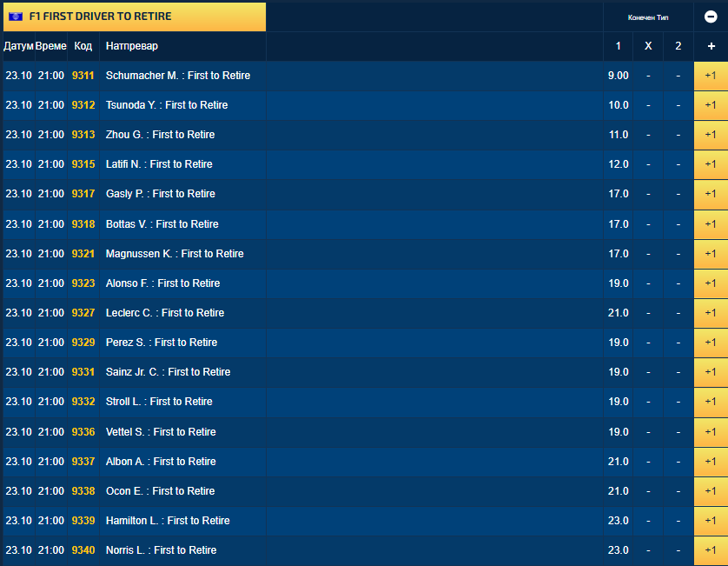This screenshot has height=566, width=728.
Task: Select odds 19.0 for Perez S.
Action: click(x=618, y=343)
